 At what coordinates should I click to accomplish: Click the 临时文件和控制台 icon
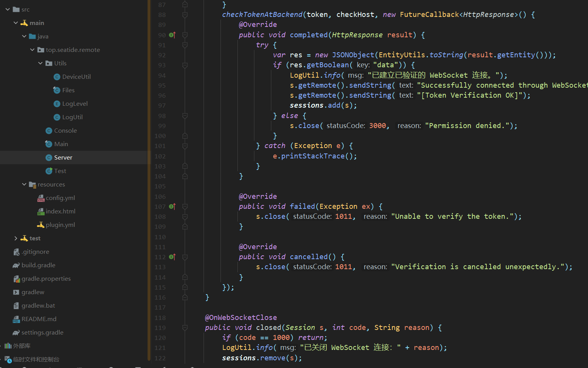point(8,359)
